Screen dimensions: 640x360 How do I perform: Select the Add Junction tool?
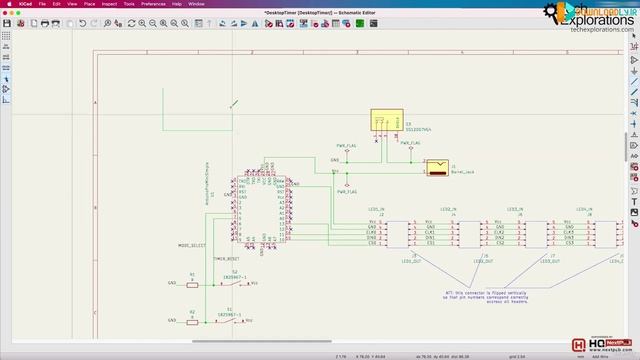click(x=634, y=124)
